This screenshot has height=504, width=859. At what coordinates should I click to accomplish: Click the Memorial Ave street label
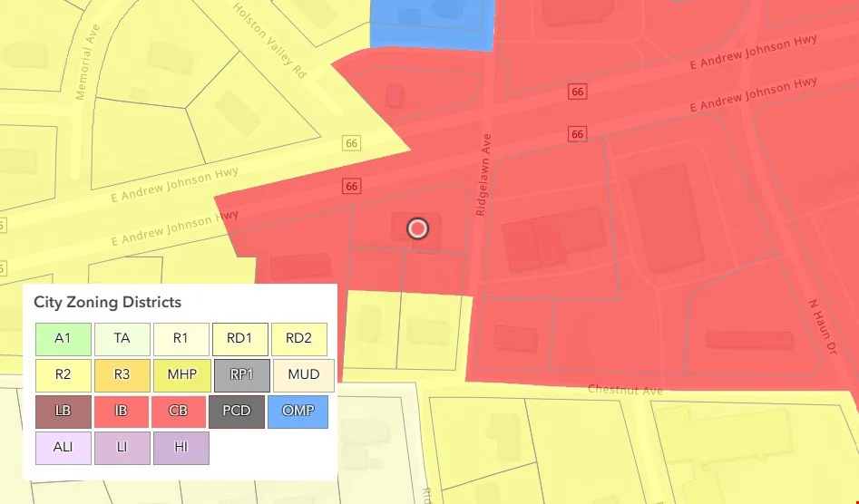tap(88, 62)
